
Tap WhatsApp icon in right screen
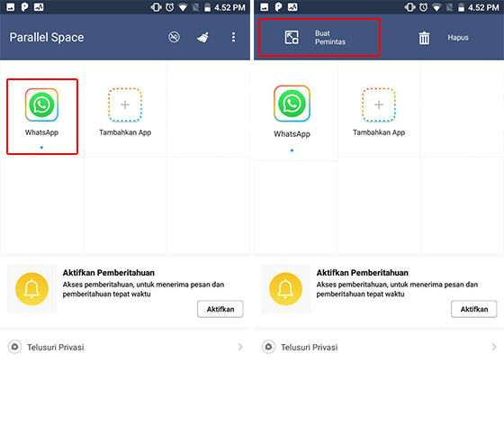[x=292, y=104]
